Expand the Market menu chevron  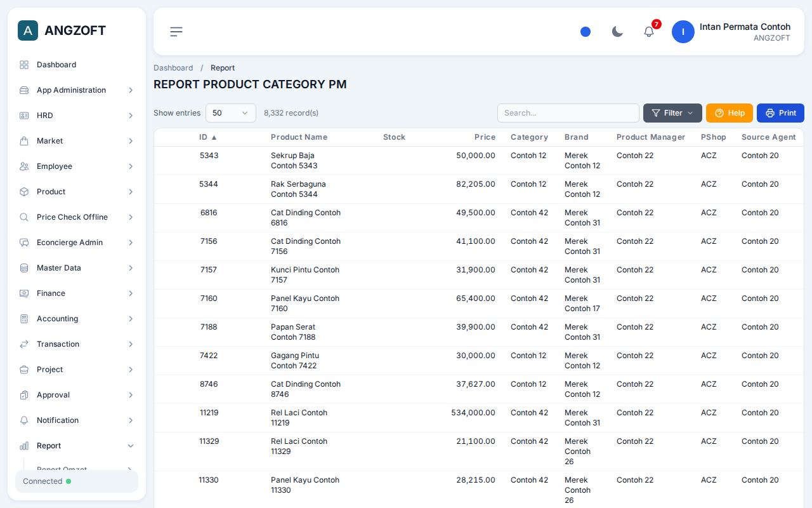pyautogui.click(x=131, y=141)
